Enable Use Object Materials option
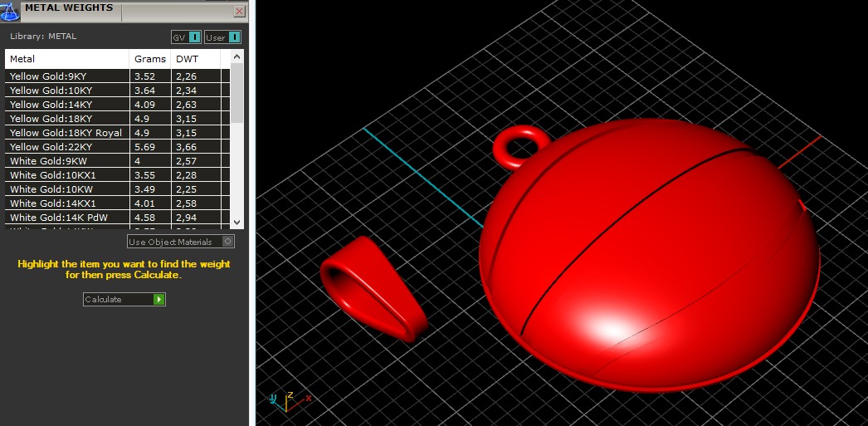Image resolution: width=868 pixels, height=426 pixels. point(181,242)
